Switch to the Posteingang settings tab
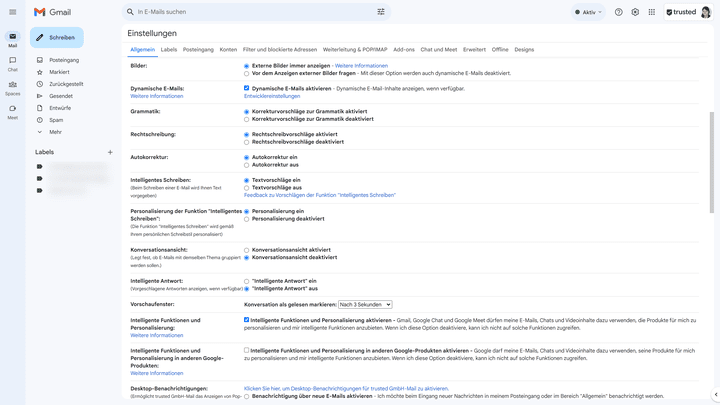This screenshot has height=405, width=720. tap(198, 50)
